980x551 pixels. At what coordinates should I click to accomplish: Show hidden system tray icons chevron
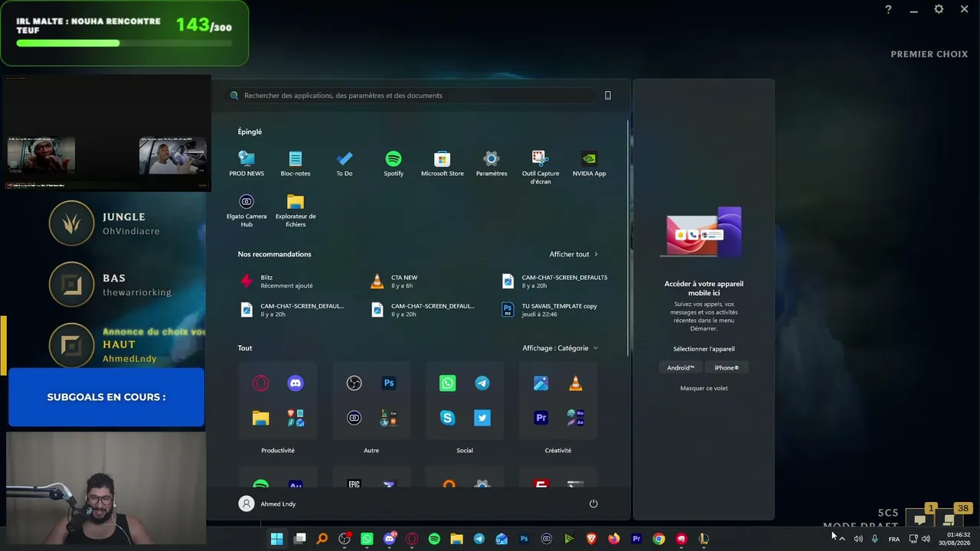(842, 539)
